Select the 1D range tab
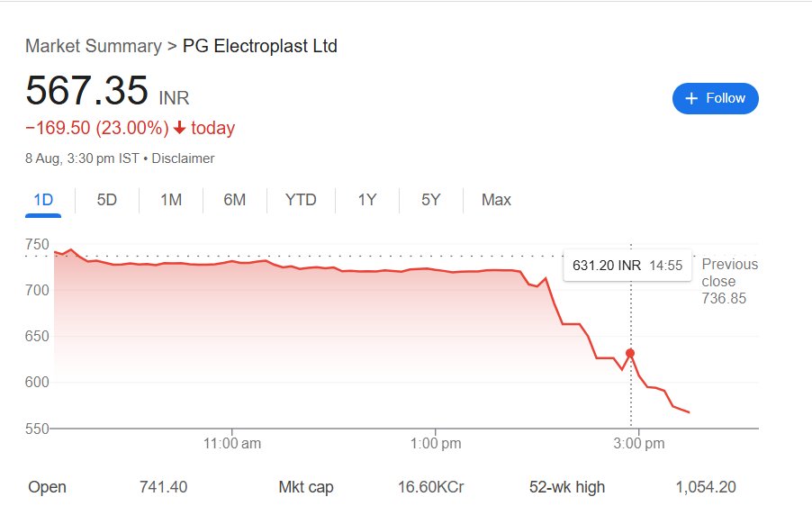Image resolution: width=812 pixels, height=506 pixels. pyautogui.click(x=43, y=200)
